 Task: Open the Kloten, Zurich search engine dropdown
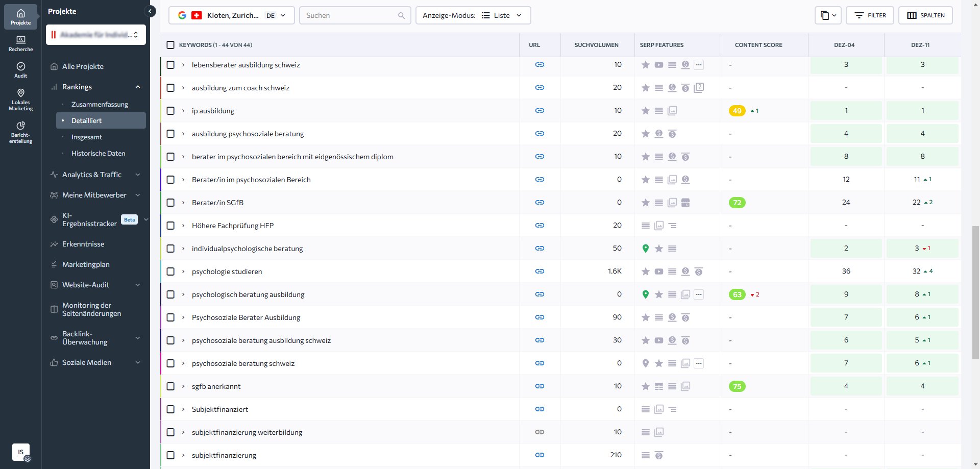point(231,15)
